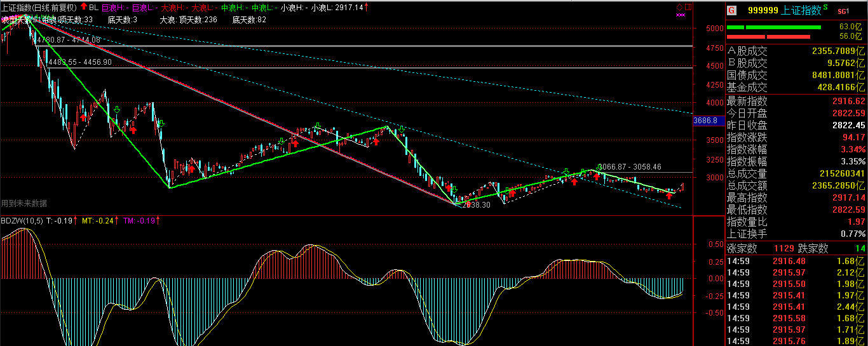Click the chart title 上证指数(日线 前复权)
The height and width of the screenshot is (346, 868).
click(39, 8)
